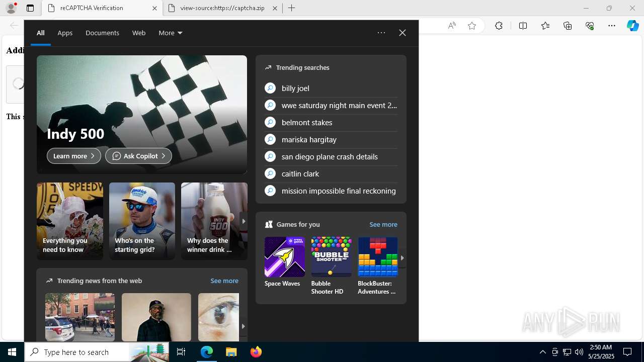Search trending term billy joel
The width and height of the screenshot is (644, 362).
(x=331, y=88)
